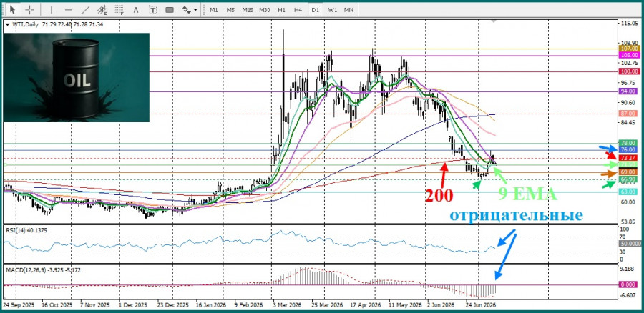Switch to H4 timeframe
Viewport: 644px width, 313px height.
click(x=298, y=9)
